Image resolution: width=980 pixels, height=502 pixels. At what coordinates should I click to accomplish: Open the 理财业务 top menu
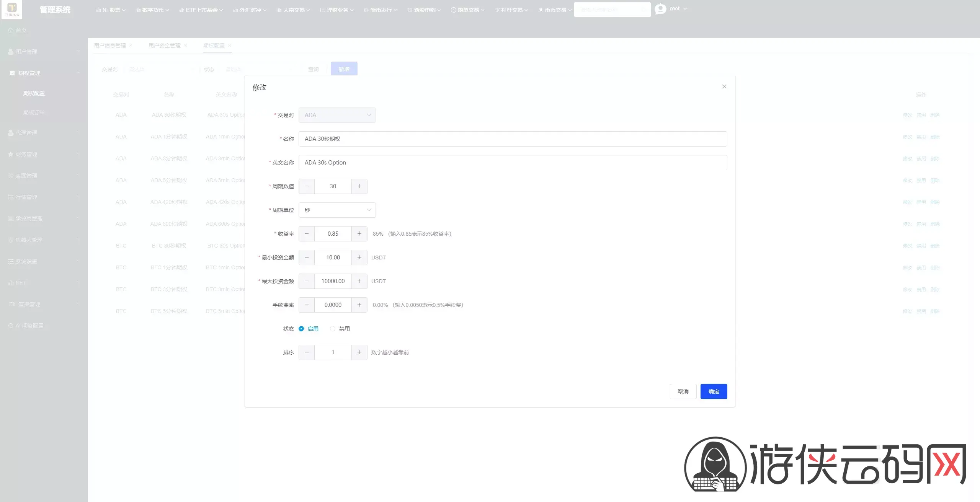[x=337, y=10]
